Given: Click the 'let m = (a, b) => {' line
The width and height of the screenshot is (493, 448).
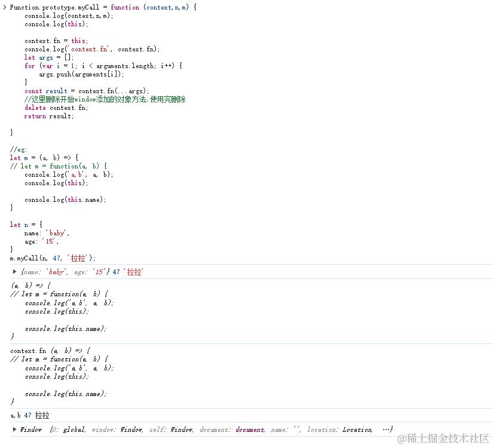Looking at the screenshot, I should pos(44,158).
